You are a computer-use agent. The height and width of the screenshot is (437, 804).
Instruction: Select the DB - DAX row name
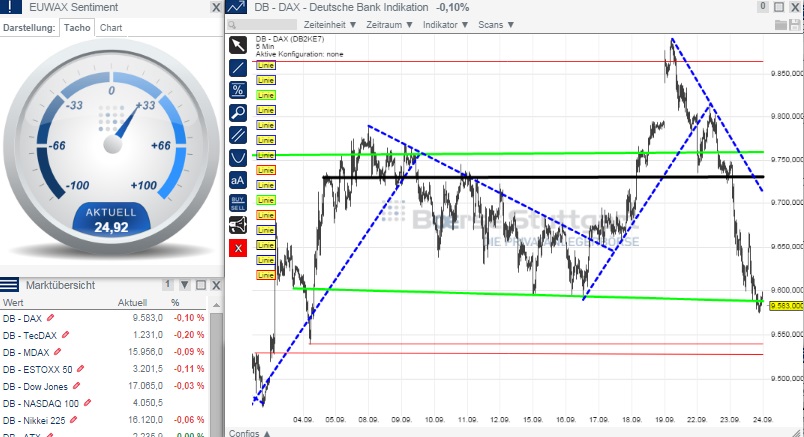click(x=22, y=319)
